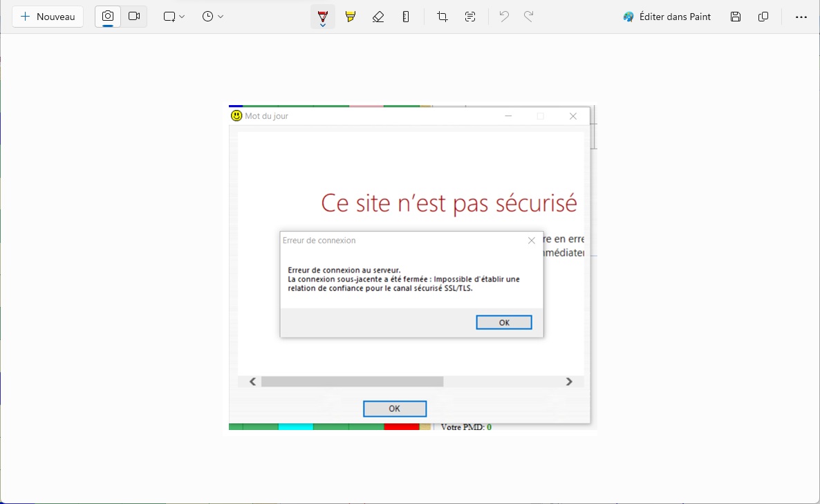Activate the image crop tool

click(442, 17)
